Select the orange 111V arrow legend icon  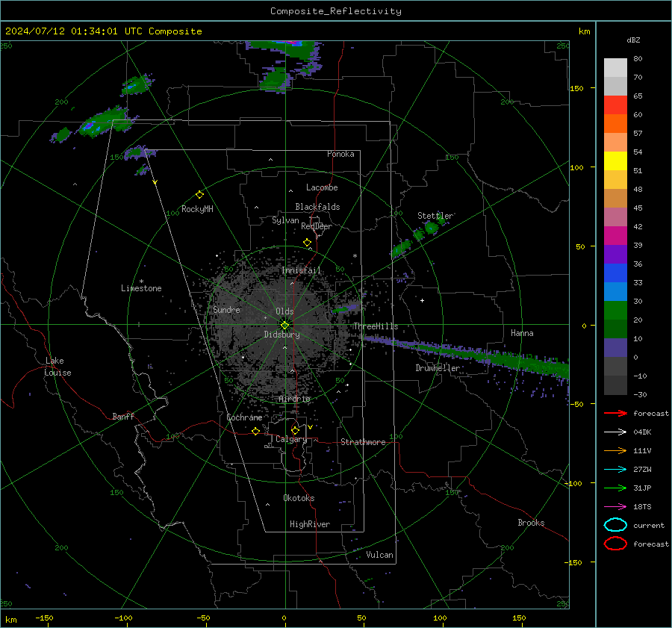(x=615, y=450)
